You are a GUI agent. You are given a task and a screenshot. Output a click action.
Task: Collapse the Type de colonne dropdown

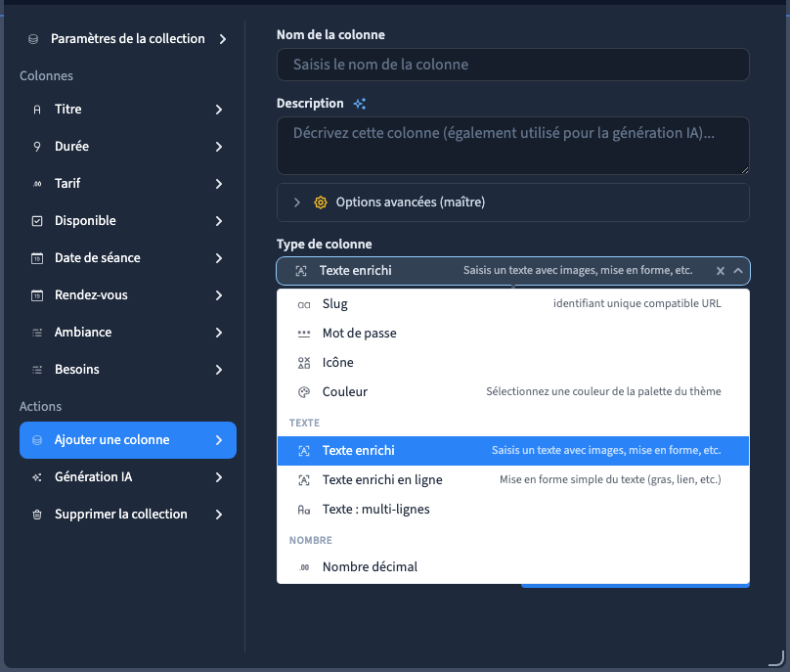coord(738,271)
